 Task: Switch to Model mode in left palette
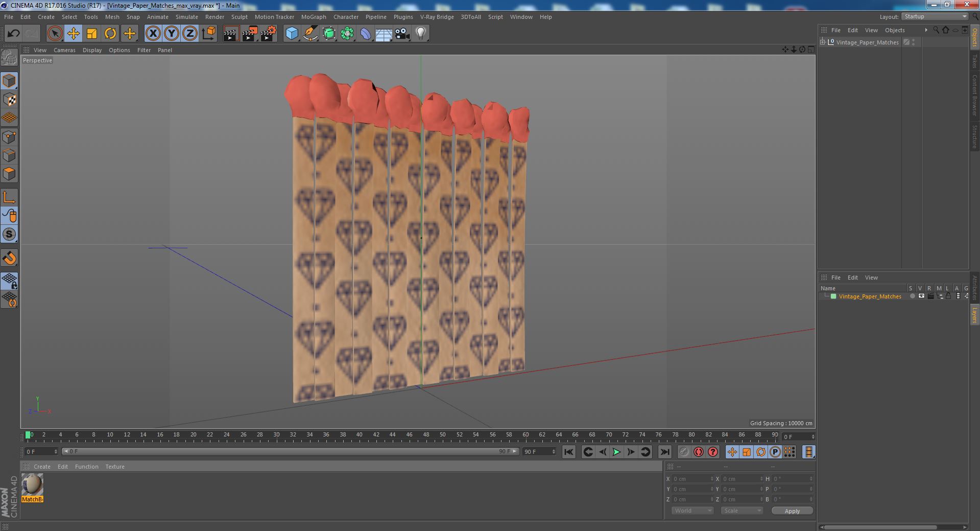click(9, 81)
